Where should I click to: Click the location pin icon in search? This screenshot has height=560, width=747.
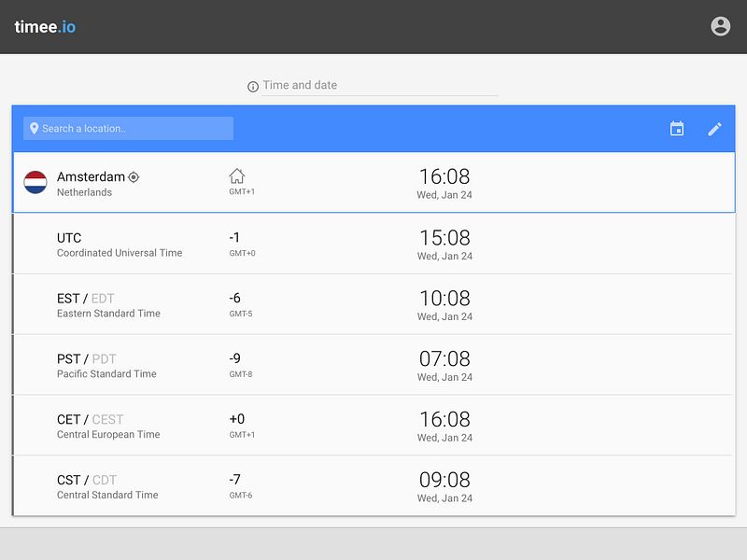34,128
